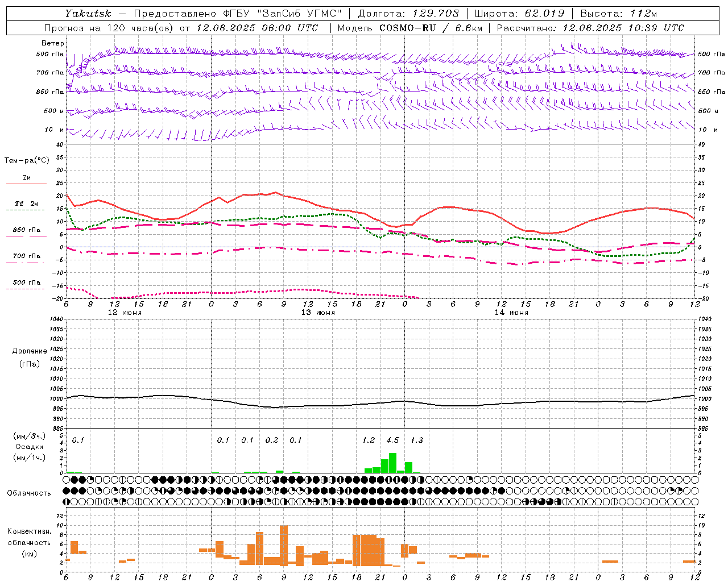Screen dimensions: 728x582
Task: Click the "(мм/3ч.)" precipitation unit label
Action: click(29, 436)
